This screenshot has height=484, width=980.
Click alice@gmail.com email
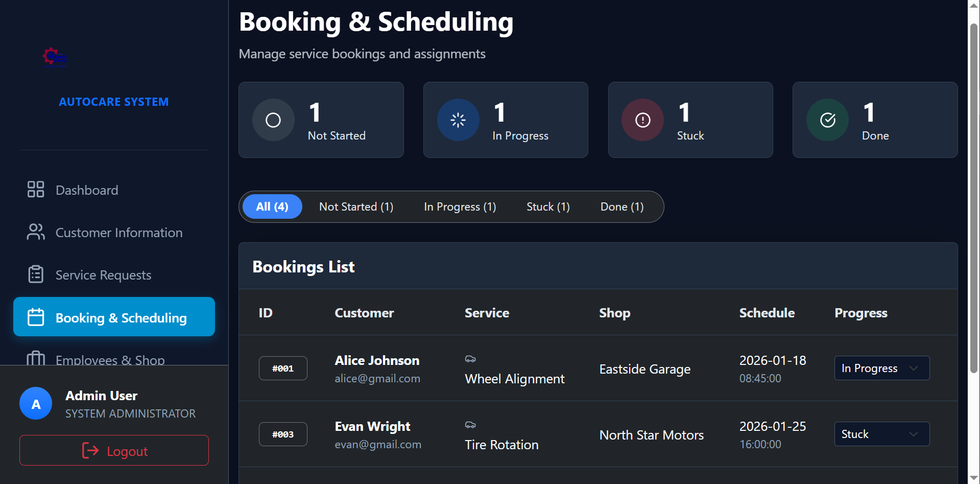point(377,379)
